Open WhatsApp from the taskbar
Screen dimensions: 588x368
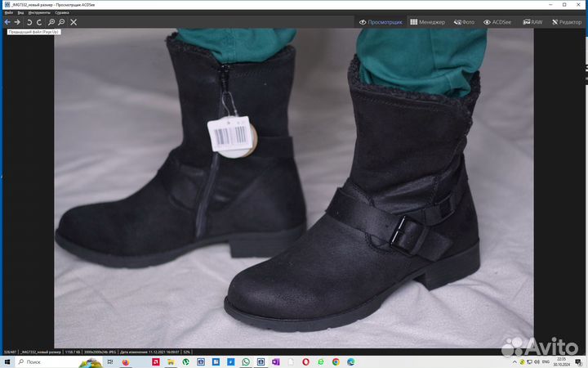pos(246,362)
